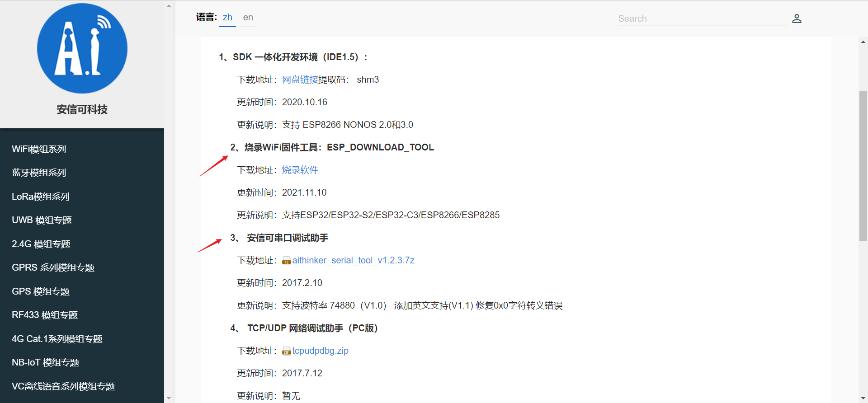Click the update date 2020.10.16
The height and width of the screenshot is (403, 868).
coord(305,102)
